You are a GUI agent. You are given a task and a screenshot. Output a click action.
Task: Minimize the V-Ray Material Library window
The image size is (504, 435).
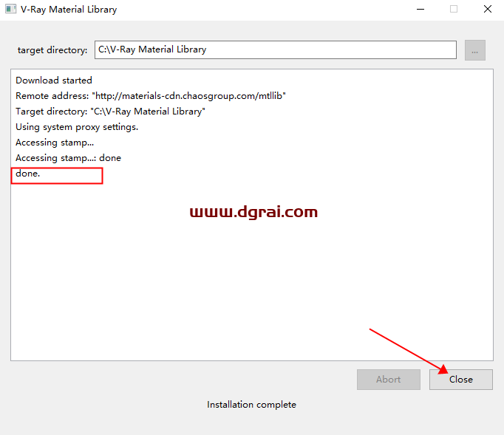(x=420, y=9)
